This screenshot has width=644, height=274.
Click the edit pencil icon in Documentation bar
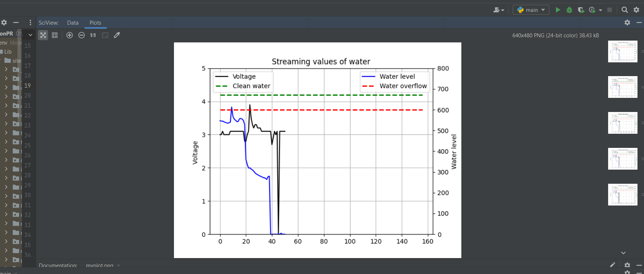coord(612,265)
